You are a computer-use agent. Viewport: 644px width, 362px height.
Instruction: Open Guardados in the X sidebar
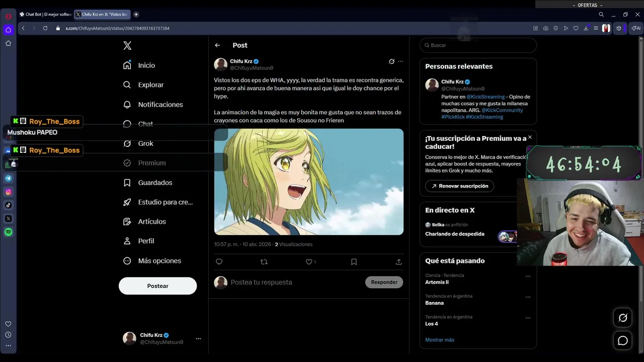[148, 183]
